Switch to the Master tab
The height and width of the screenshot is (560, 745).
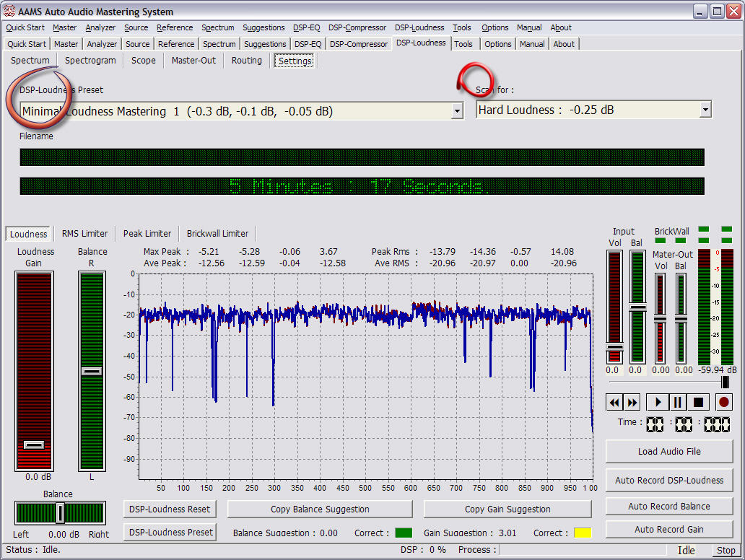[66, 44]
